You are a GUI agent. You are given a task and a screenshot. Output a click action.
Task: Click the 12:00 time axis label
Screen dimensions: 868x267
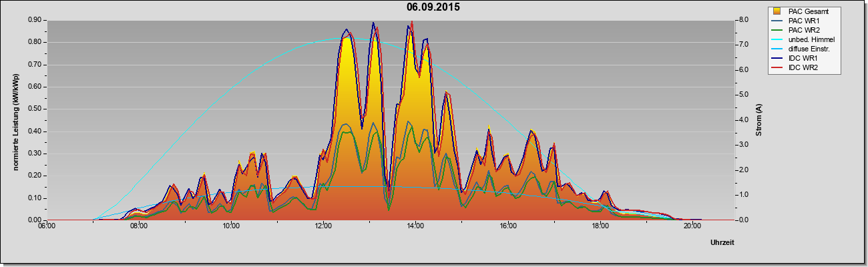pyautogui.click(x=323, y=226)
